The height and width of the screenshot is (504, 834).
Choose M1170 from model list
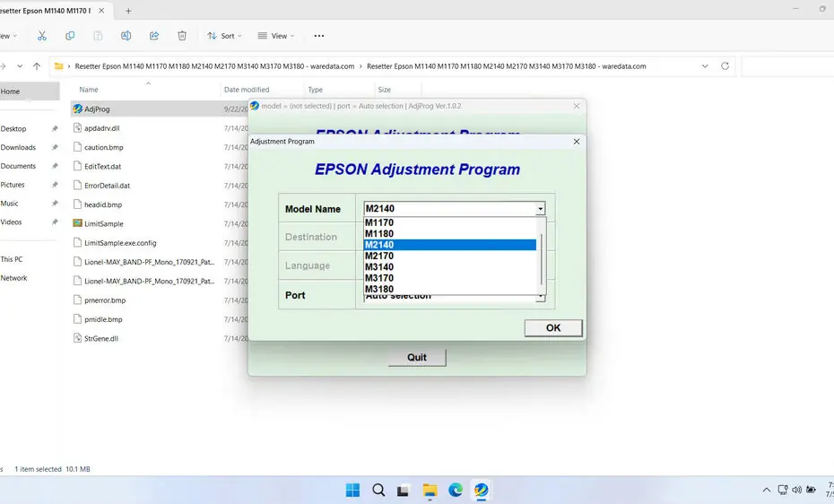click(x=450, y=222)
